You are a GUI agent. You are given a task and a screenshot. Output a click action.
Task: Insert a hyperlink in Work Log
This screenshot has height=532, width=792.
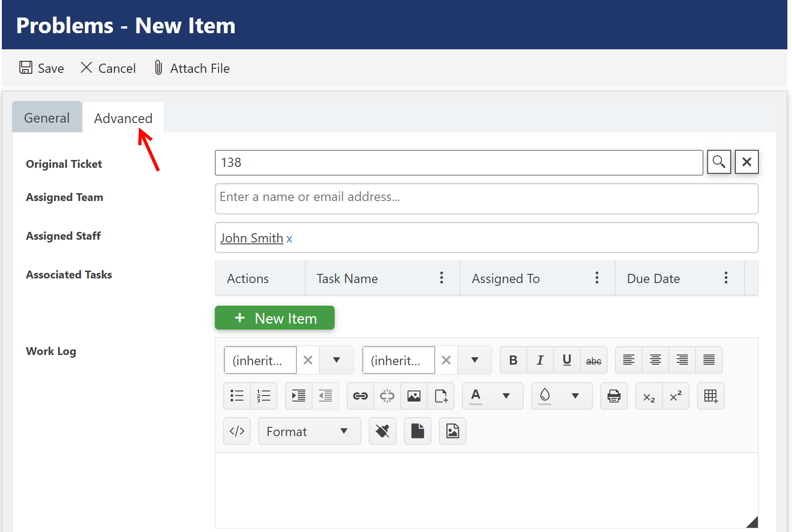point(360,396)
